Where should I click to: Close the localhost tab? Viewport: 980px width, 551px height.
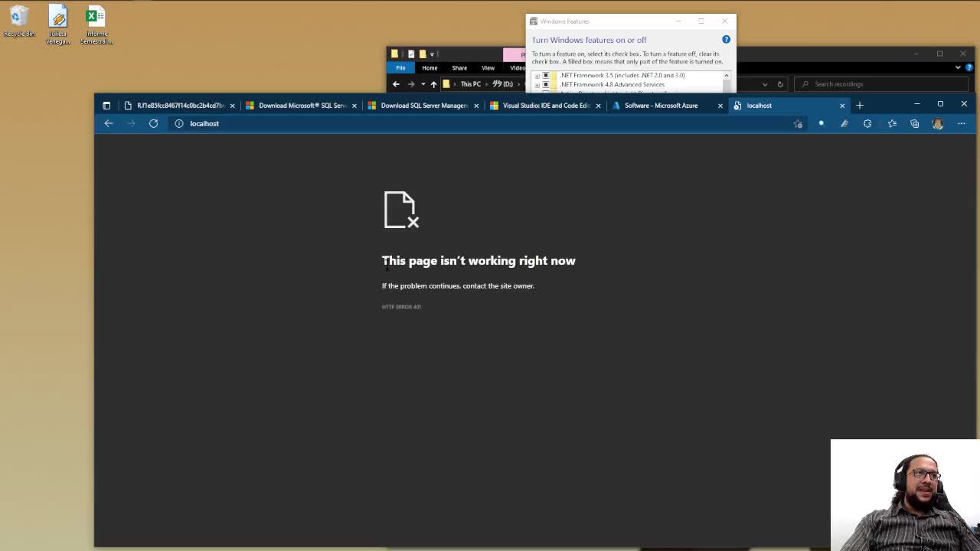[x=842, y=106]
